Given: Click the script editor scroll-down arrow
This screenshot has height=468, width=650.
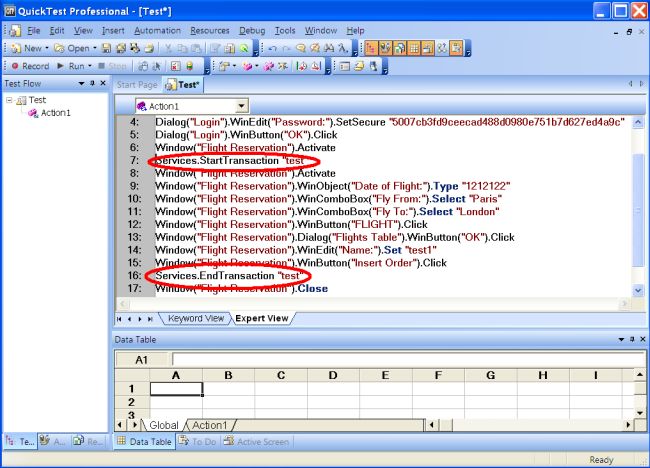Looking at the screenshot, I should 638,290.
